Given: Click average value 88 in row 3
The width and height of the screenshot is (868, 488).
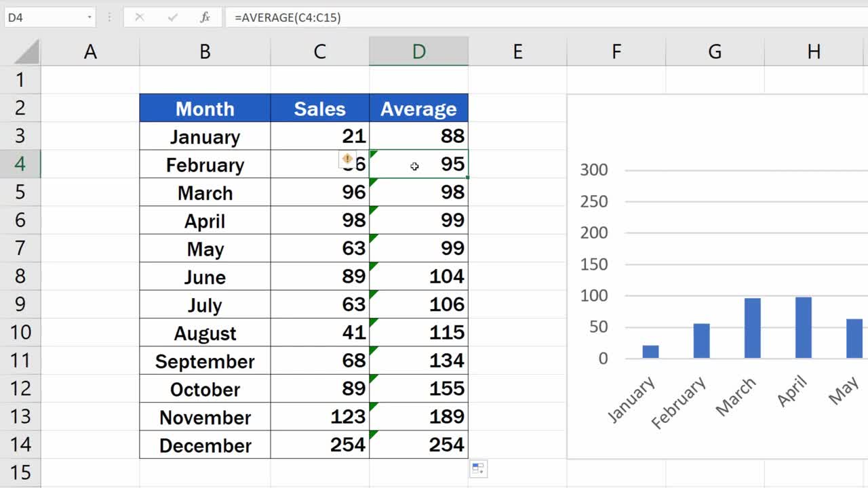Looking at the screenshot, I should tap(418, 136).
